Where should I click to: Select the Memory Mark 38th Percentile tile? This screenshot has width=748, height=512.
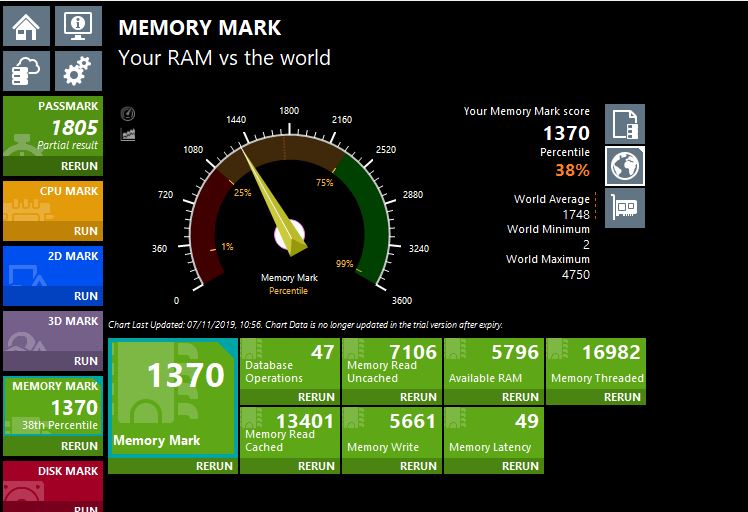coord(53,407)
